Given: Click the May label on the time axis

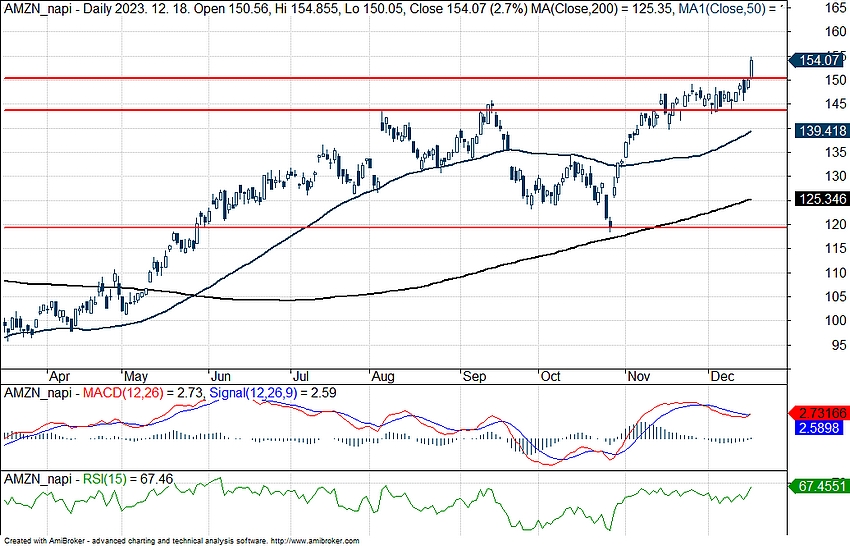Looking at the screenshot, I should pos(135,376).
